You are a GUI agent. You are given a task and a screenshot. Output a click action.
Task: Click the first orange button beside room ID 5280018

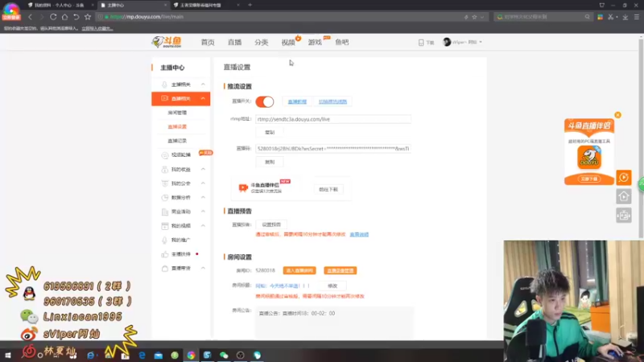click(299, 270)
